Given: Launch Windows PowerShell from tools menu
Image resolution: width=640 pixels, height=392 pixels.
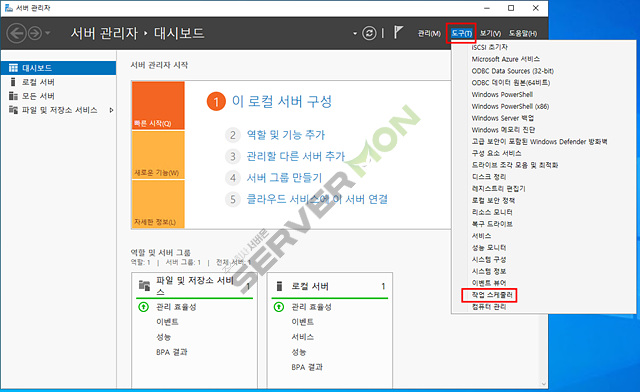Looking at the screenshot, I should (x=502, y=94).
